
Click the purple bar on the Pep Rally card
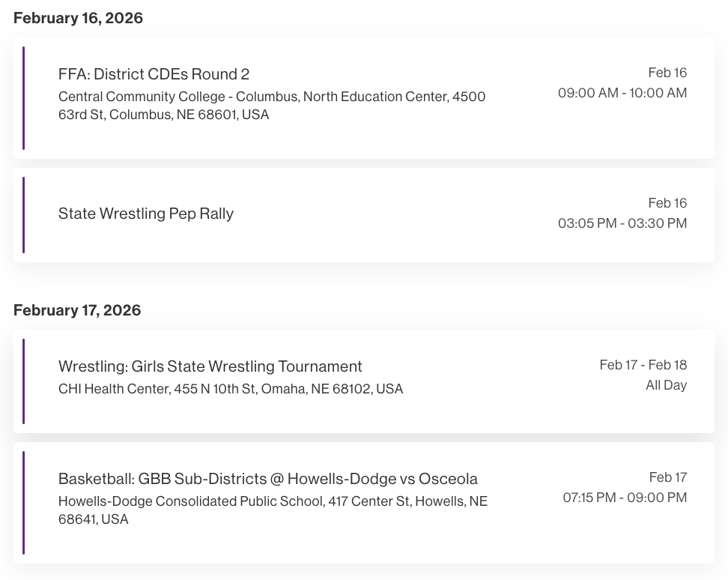point(24,215)
